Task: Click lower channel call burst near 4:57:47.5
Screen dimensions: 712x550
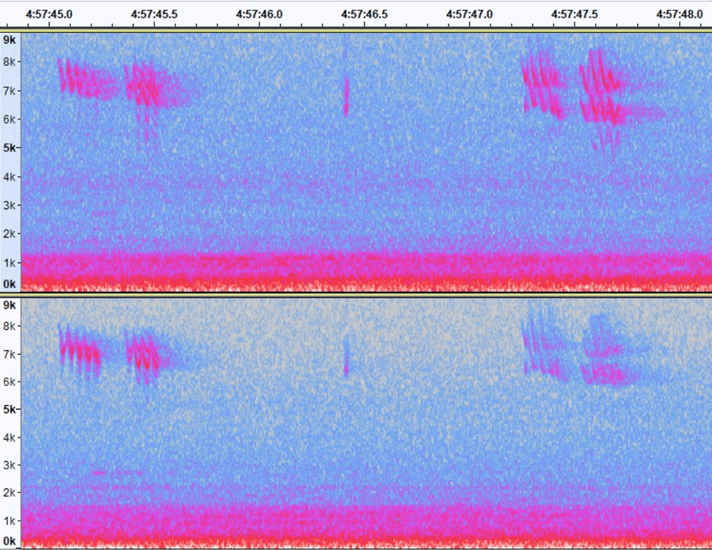Action: [x=604, y=352]
